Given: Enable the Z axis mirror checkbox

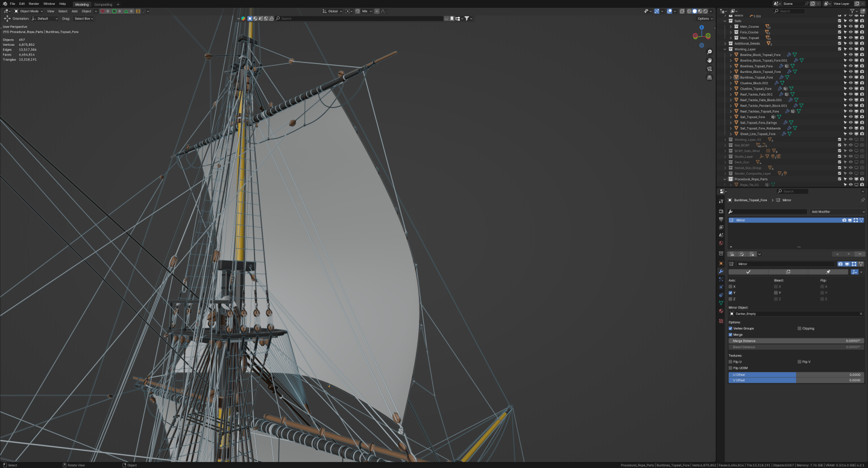Looking at the screenshot, I should coord(731,299).
